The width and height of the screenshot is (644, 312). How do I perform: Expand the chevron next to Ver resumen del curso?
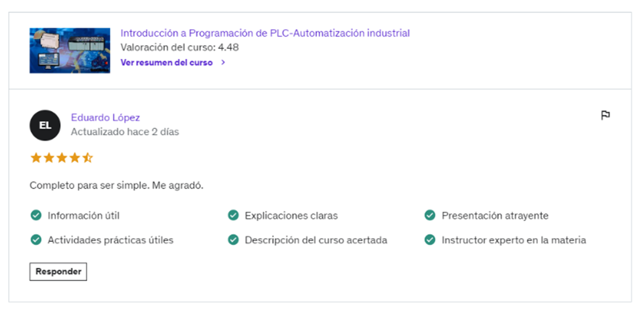(223, 62)
